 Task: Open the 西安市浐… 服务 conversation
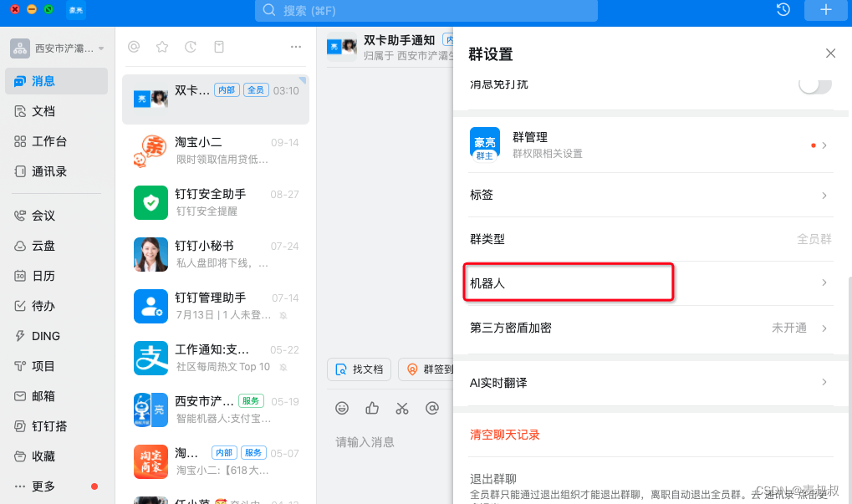[x=216, y=410]
